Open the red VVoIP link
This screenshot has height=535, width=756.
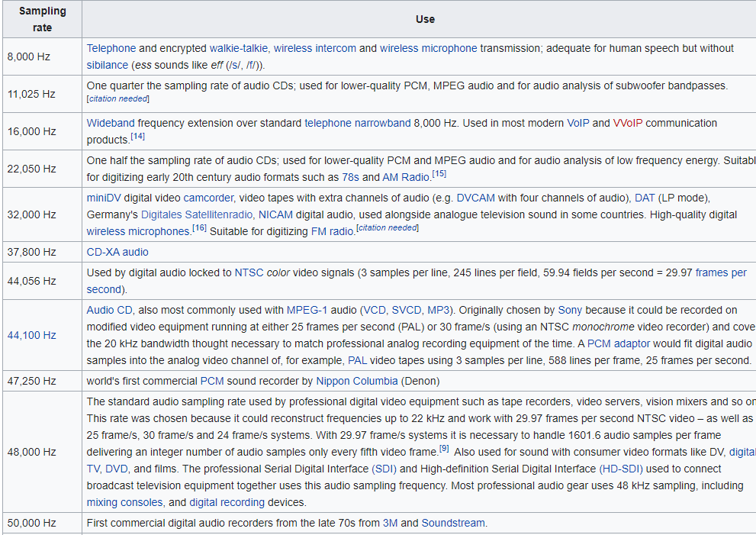pos(628,123)
